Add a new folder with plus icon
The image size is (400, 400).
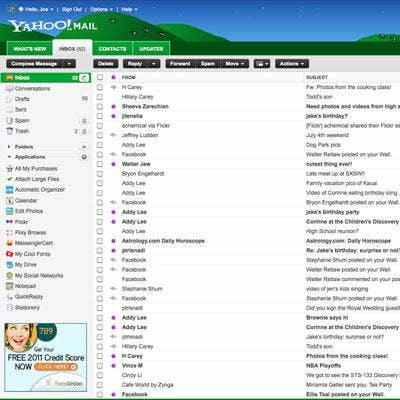(x=84, y=147)
